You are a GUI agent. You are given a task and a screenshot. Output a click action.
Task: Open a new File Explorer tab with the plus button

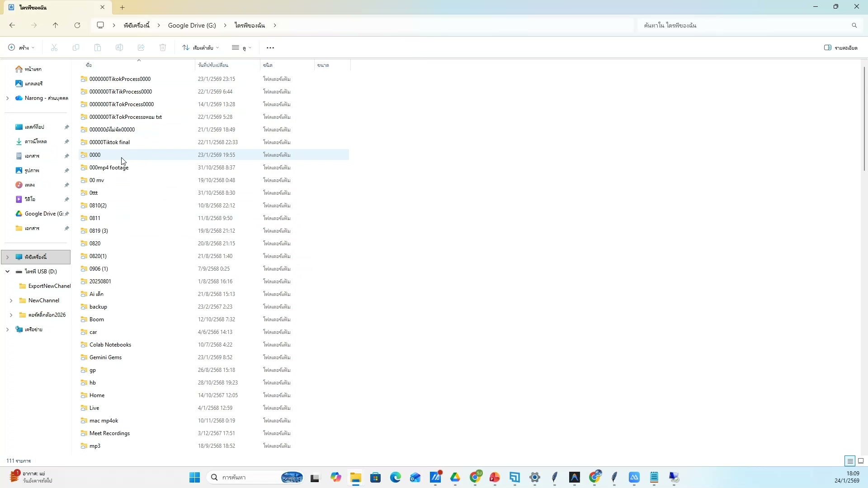coord(123,7)
